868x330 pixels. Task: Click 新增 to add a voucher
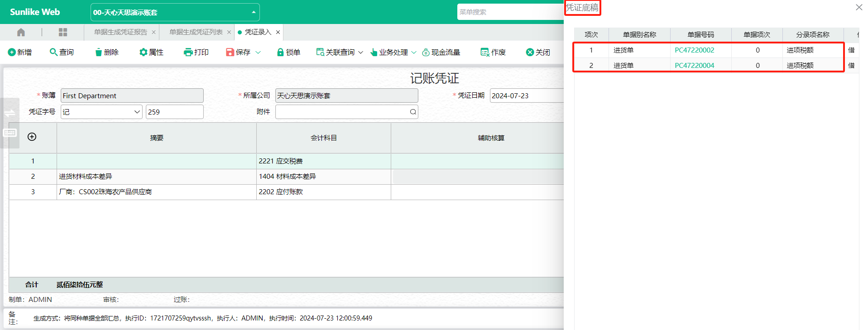[x=20, y=52]
